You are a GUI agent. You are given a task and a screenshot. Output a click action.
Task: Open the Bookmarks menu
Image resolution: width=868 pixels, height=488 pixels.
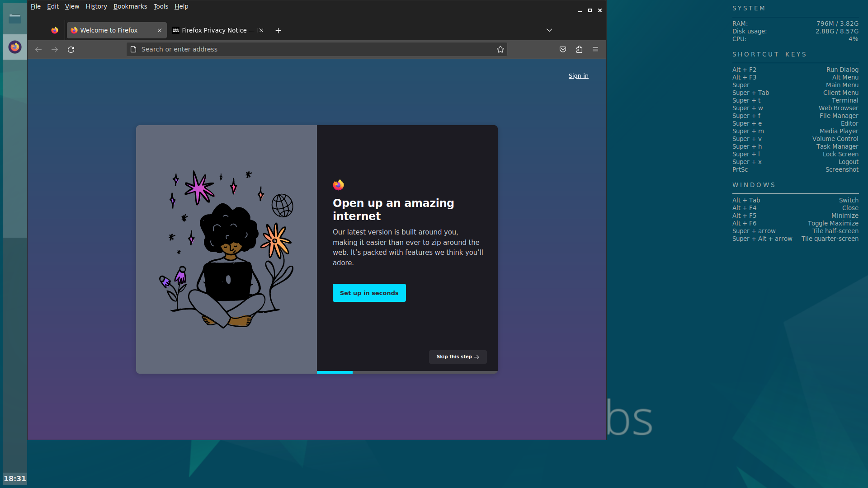click(130, 6)
